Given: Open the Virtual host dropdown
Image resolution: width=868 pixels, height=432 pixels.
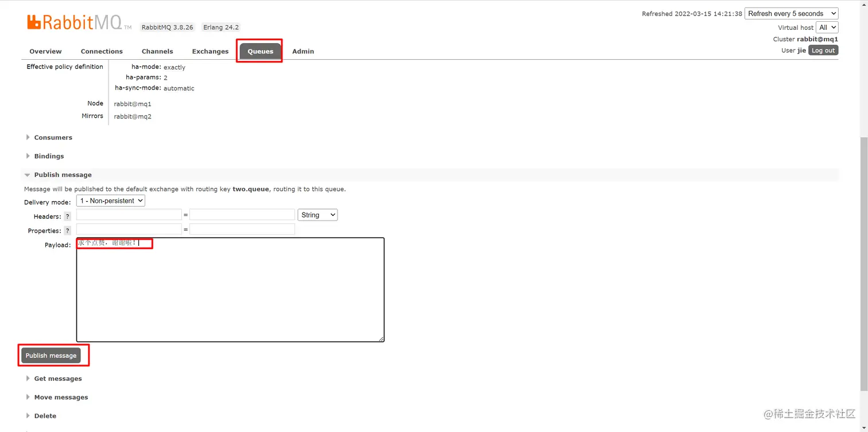Looking at the screenshot, I should [x=827, y=27].
